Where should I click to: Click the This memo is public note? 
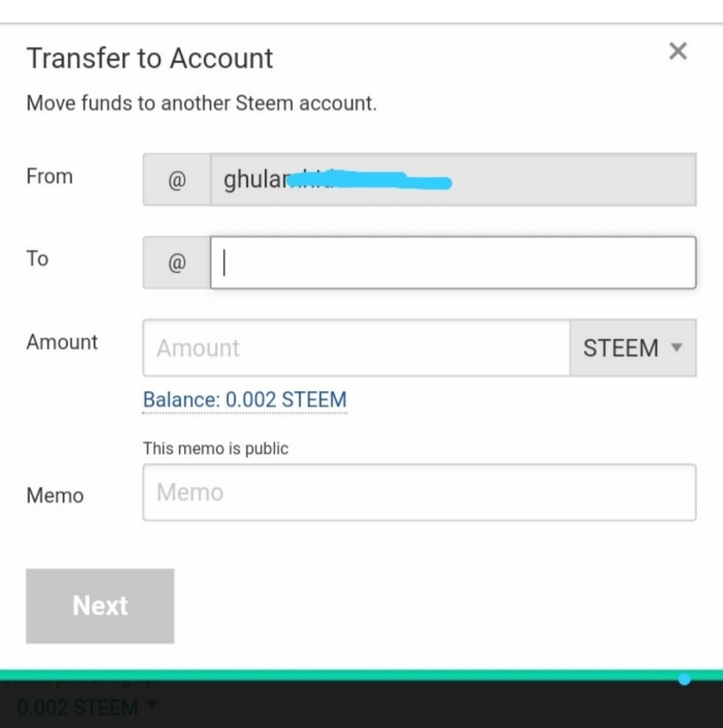click(x=216, y=449)
